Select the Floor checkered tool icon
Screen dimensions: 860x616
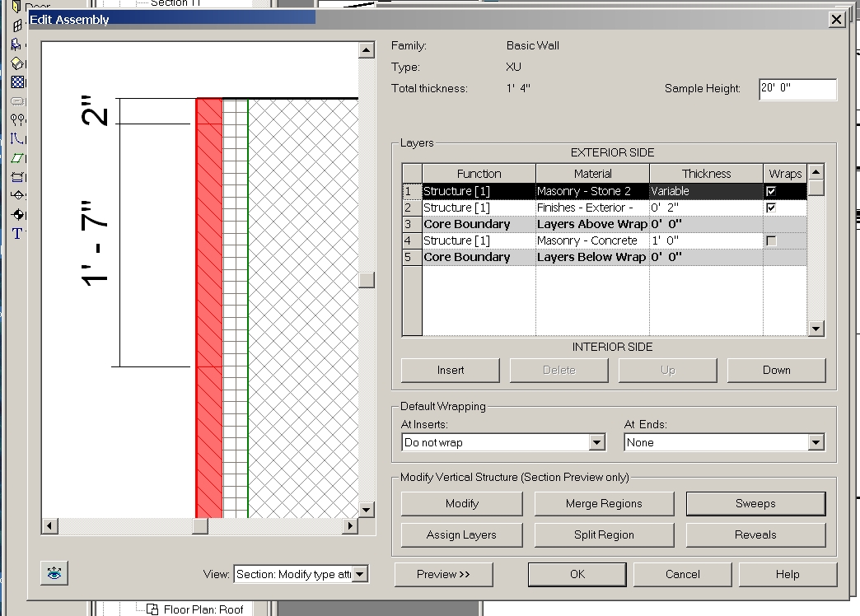(x=17, y=82)
